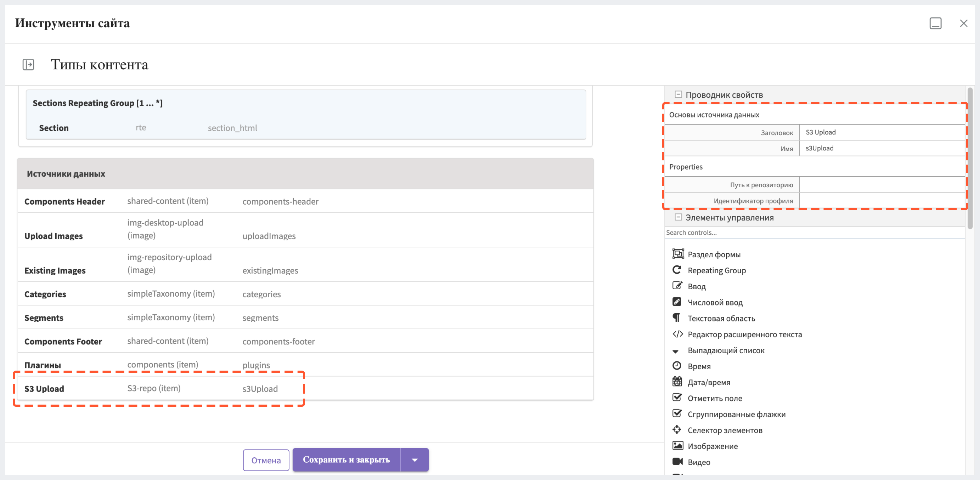Screen dimensions: 980x480
Task: Close the Инструменты сайта dialog
Action: [x=964, y=24]
